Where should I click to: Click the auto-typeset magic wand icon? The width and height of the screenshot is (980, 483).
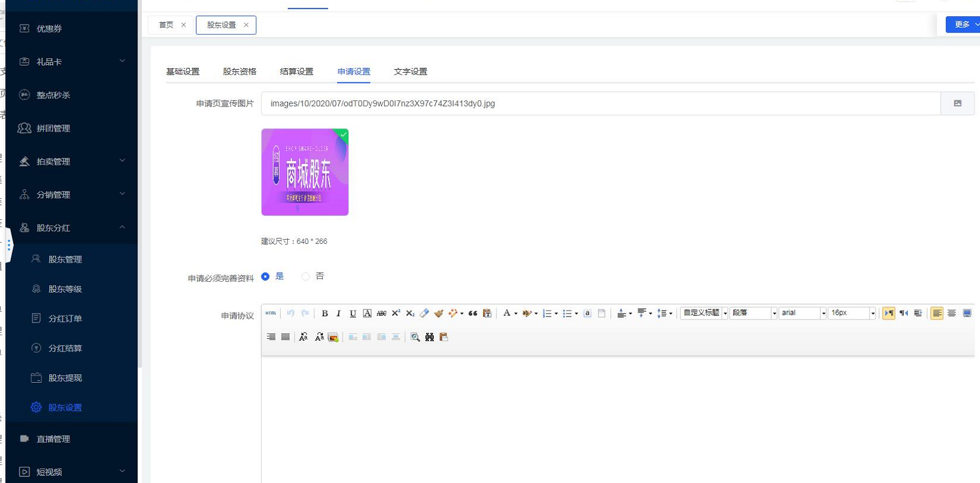pos(453,313)
